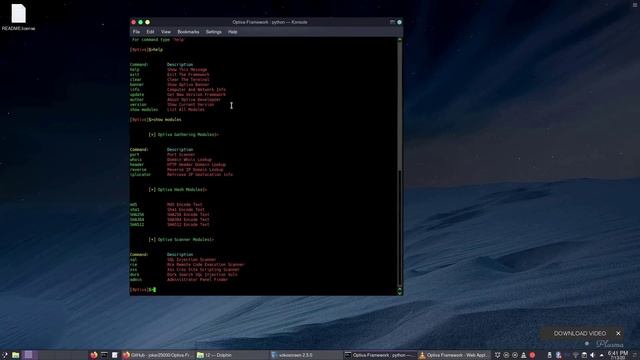Open the clock showing 6:41 PM
Screen dimensions: 640x360
(618, 355)
